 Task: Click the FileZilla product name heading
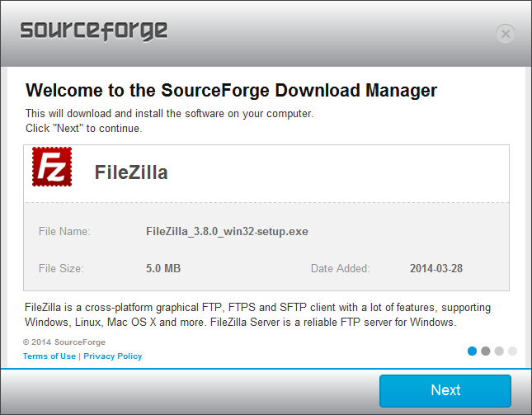click(131, 172)
